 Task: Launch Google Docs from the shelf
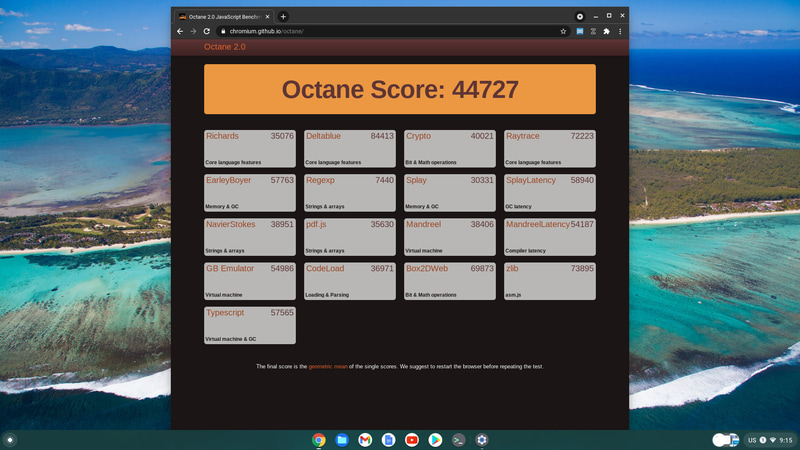point(388,440)
